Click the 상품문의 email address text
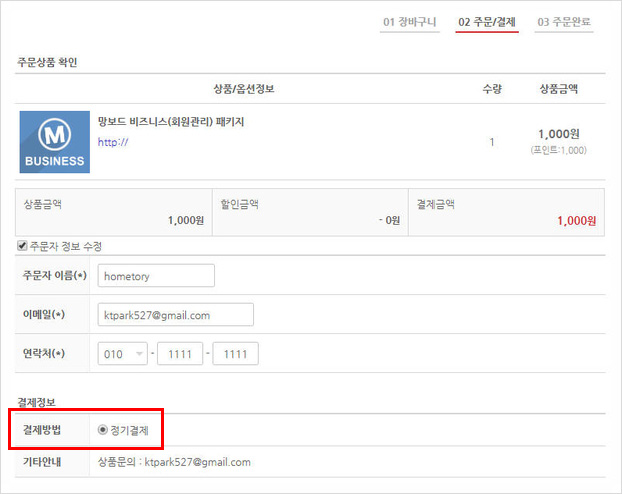This screenshot has width=622, height=494. pos(198,462)
